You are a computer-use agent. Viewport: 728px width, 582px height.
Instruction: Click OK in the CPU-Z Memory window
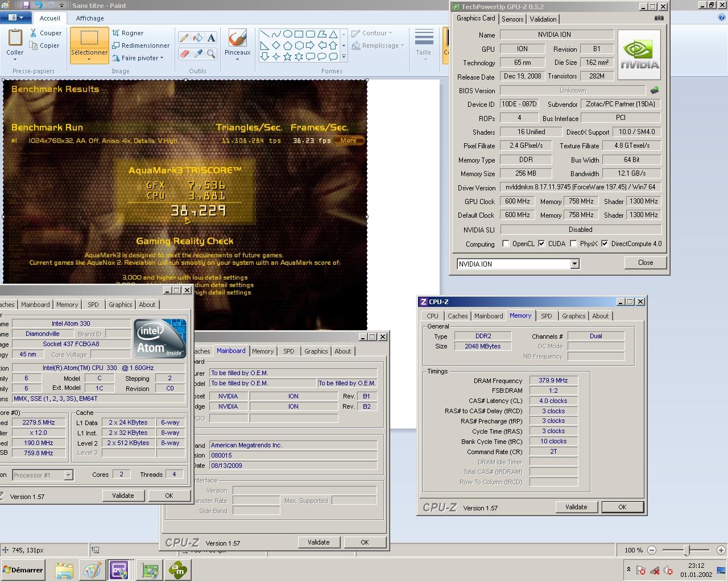(x=622, y=507)
